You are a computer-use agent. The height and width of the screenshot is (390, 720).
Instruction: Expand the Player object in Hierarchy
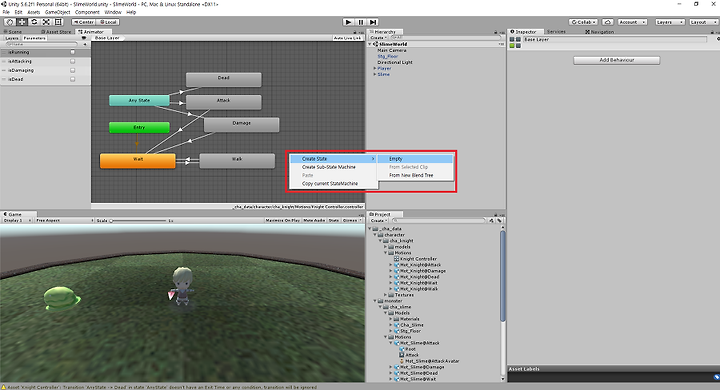(x=375, y=68)
